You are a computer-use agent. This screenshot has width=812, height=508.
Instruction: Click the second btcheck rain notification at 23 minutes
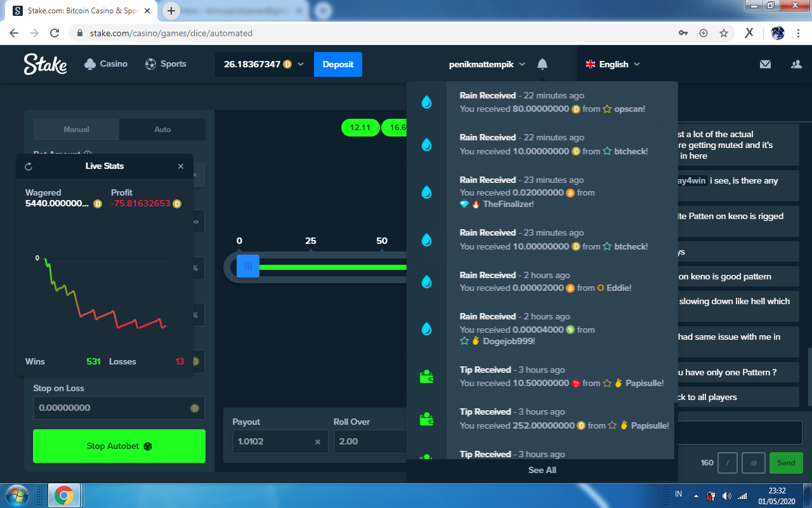tap(541, 239)
